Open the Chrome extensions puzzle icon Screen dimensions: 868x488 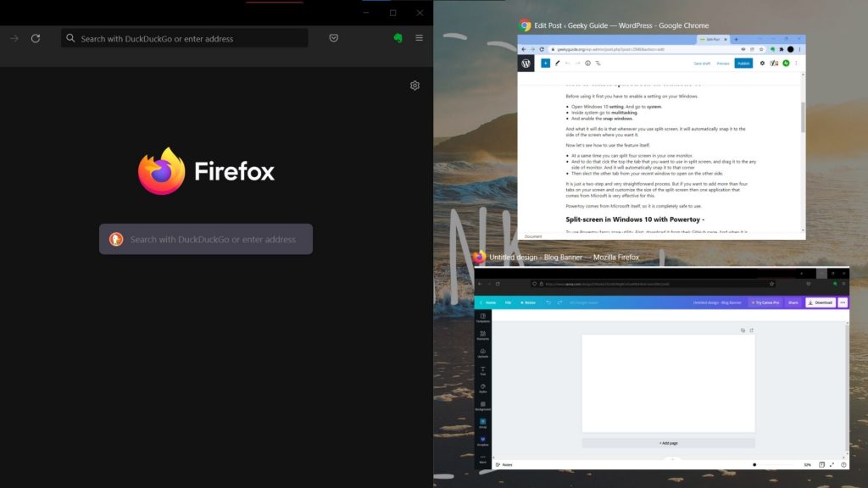(x=781, y=49)
